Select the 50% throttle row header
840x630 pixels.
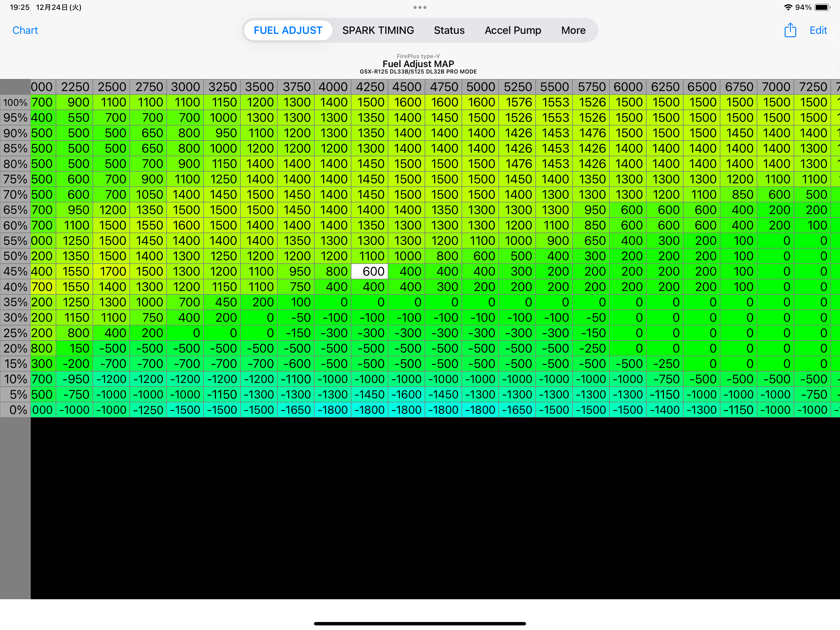(15, 256)
